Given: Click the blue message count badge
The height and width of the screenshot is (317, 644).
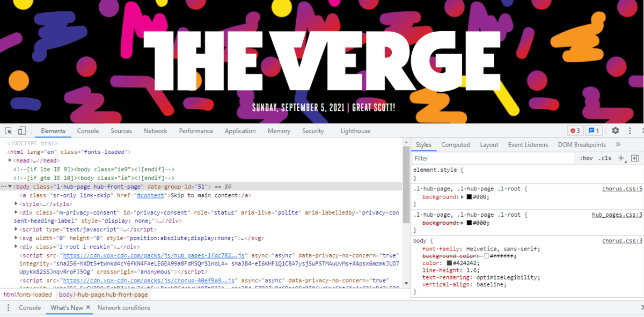Looking at the screenshot, I should click(593, 131).
